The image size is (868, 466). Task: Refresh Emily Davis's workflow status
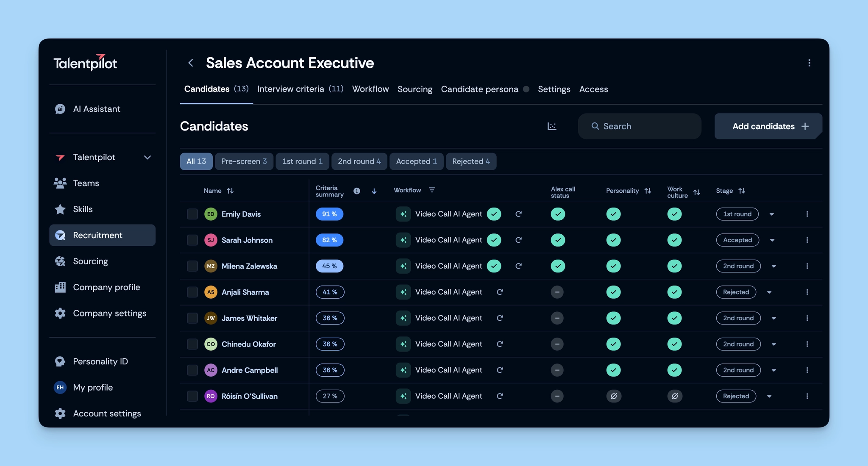pyautogui.click(x=518, y=214)
